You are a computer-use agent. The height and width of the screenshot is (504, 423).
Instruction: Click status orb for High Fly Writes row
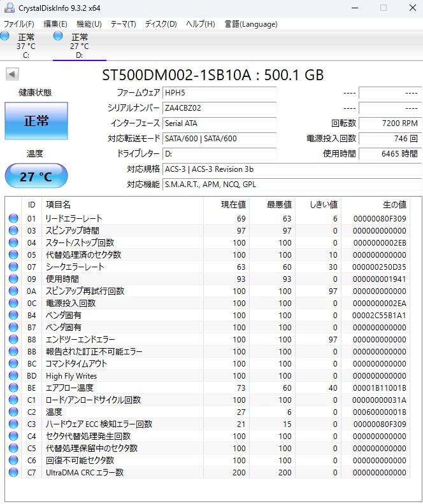tap(13, 375)
